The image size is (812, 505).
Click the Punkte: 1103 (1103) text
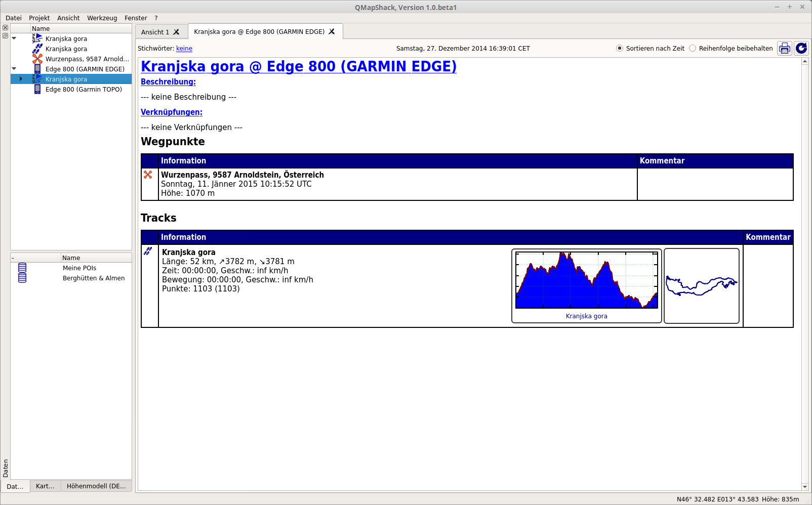201,288
